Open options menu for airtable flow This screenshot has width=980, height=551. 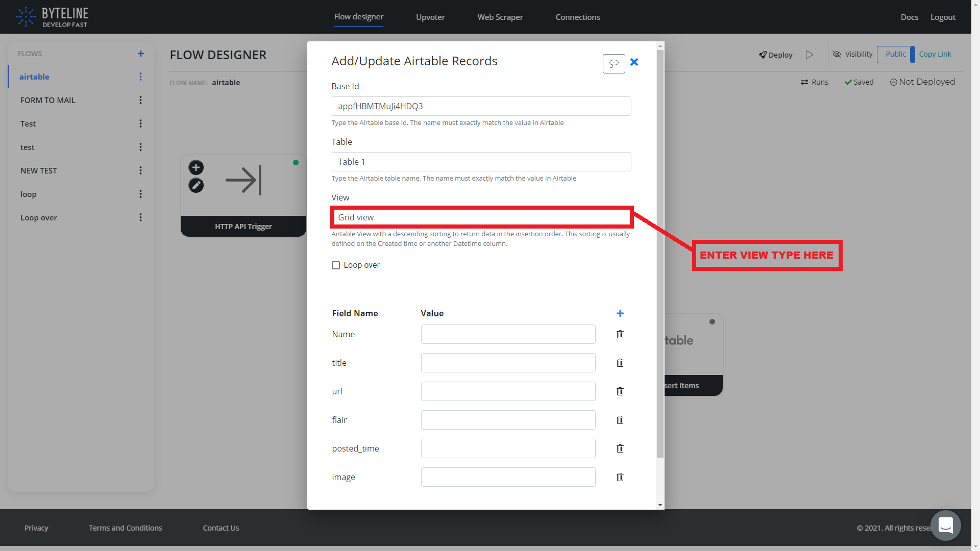click(140, 77)
